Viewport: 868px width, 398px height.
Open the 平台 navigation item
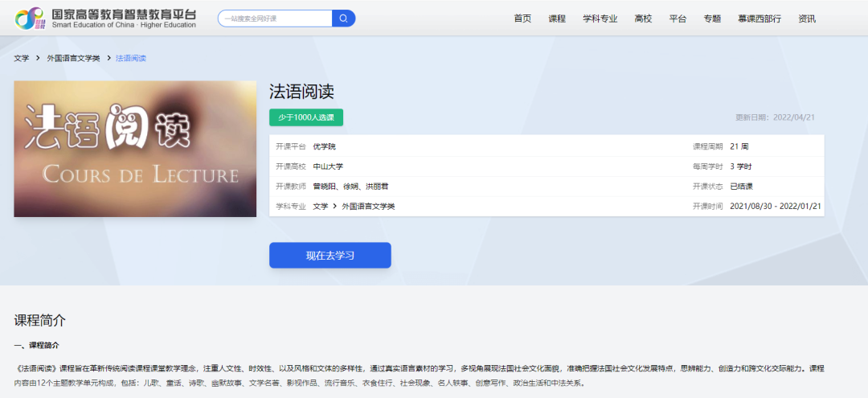click(678, 18)
